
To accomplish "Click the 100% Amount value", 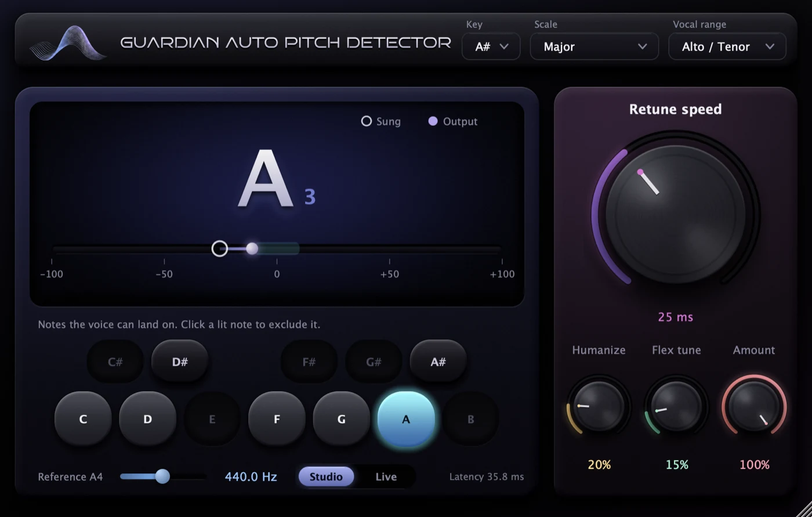I will coord(755,465).
